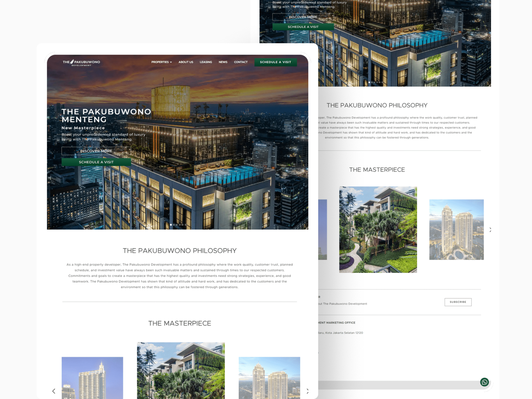Select the active first dot in foreground hero slider
The height and width of the screenshot is (399, 532).
click(x=171, y=225)
